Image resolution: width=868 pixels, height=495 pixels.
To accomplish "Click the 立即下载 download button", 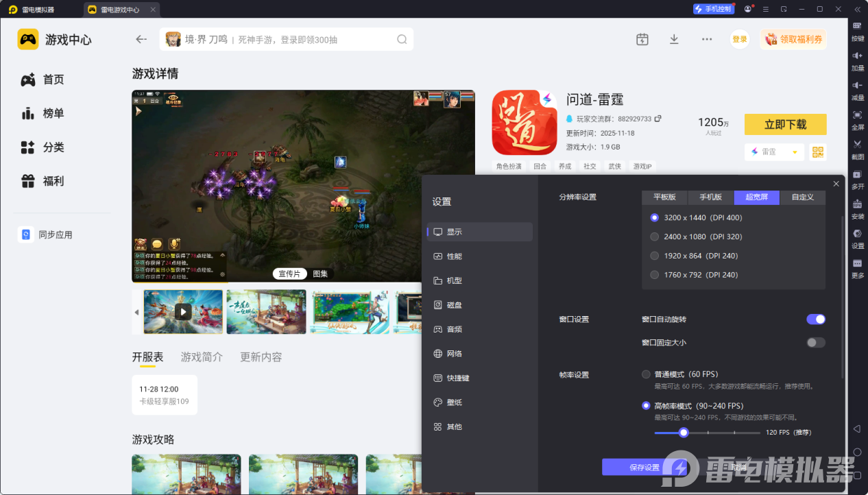I will [785, 124].
